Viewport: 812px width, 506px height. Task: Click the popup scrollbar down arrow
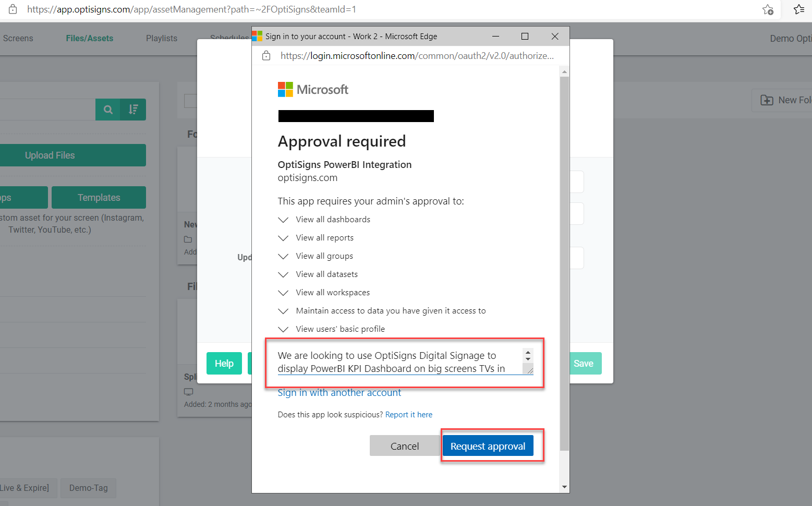point(564,487)
